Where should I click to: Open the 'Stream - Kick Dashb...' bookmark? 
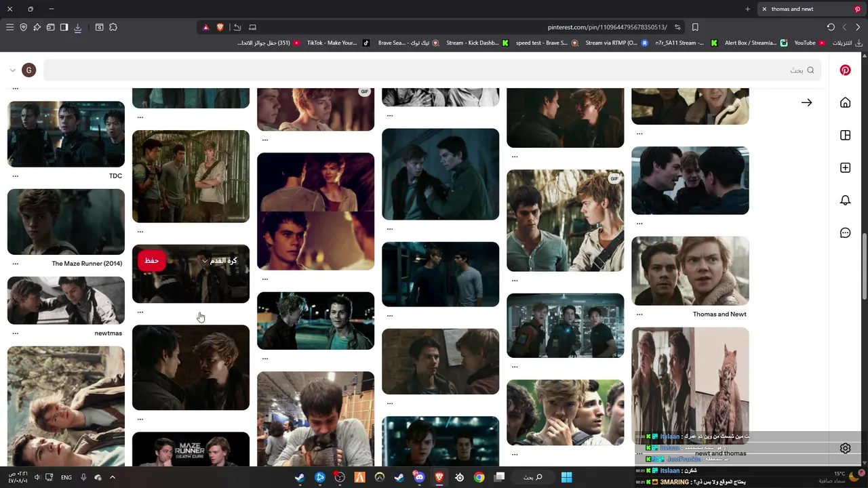pyautogui.click(x=477, y=43)
